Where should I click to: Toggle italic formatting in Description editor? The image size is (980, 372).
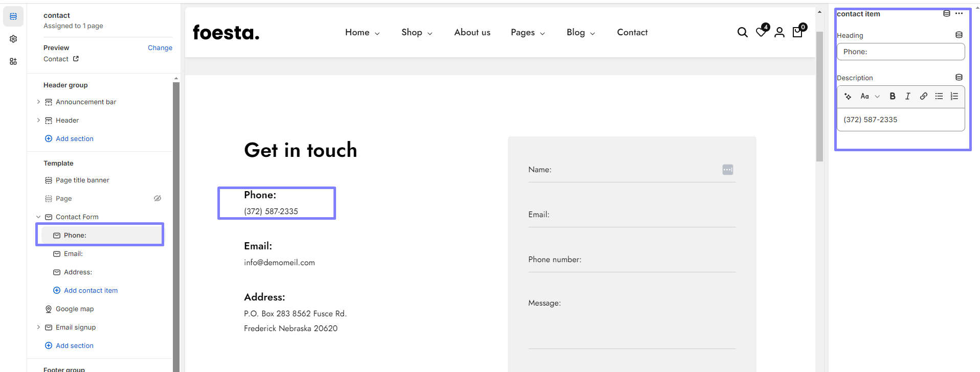coord(908,96)
